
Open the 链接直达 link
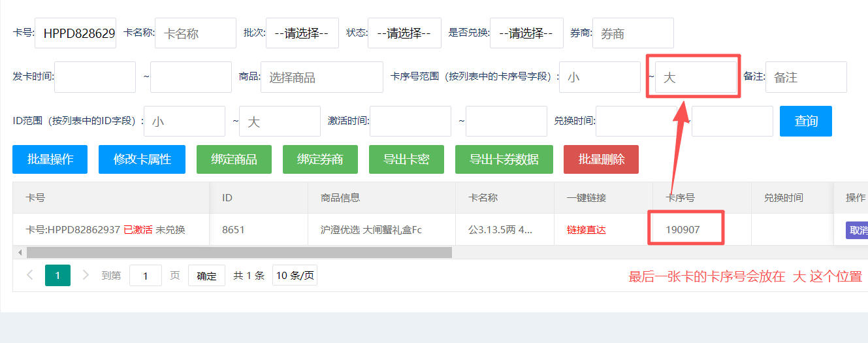(x=586, y=230)
